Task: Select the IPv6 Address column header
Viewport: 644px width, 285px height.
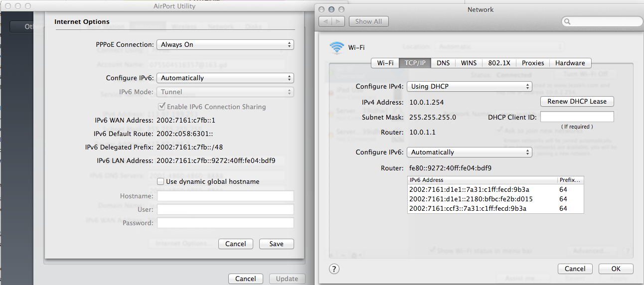Action: (482, 180)
